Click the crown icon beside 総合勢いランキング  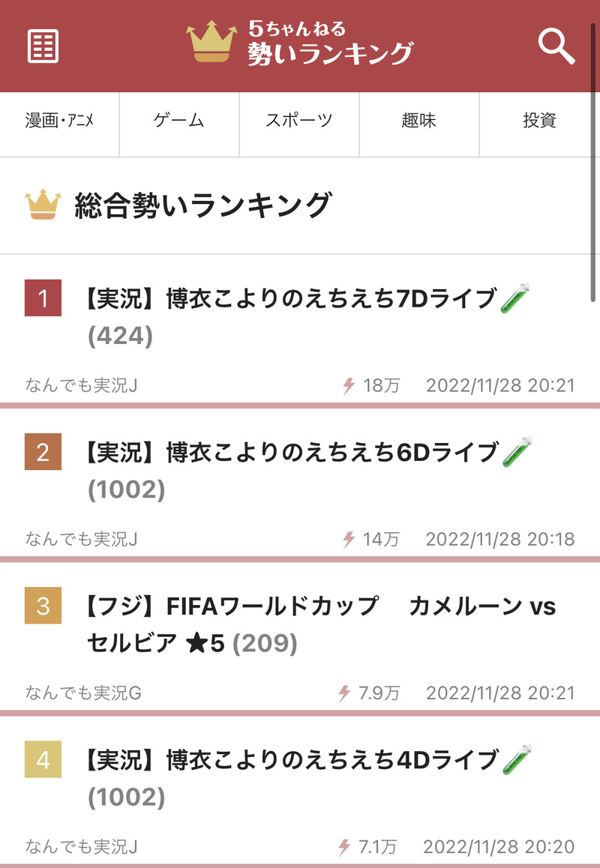click(x=43, y=205)
